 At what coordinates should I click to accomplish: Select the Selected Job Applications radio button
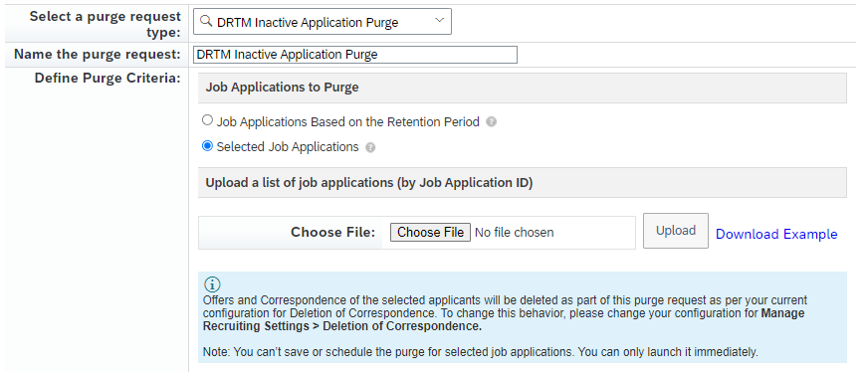click(x=207, y=146)
